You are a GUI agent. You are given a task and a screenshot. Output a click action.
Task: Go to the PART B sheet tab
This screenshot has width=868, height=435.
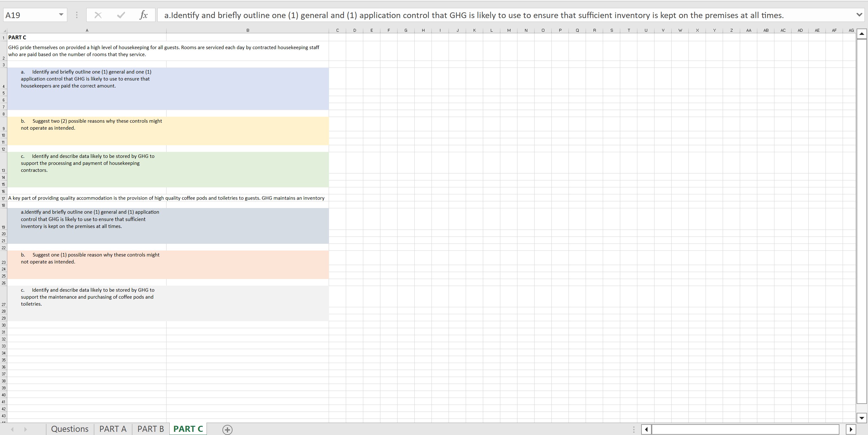[151, 429]
